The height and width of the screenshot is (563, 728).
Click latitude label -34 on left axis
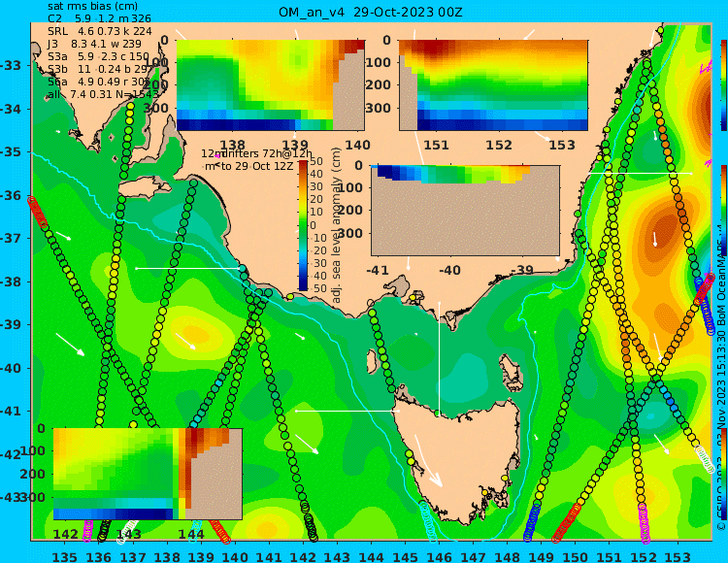[x=11, y=110]
